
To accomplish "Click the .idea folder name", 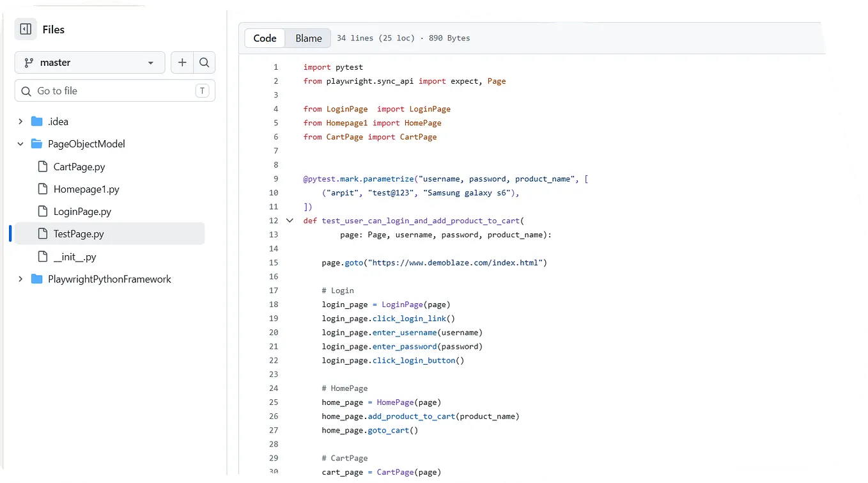I will click(58, 122).
